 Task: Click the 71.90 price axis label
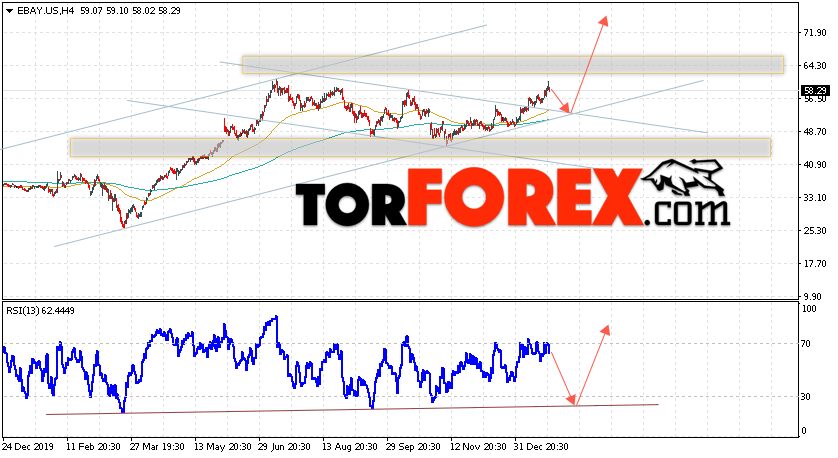[x=815, y=33]
